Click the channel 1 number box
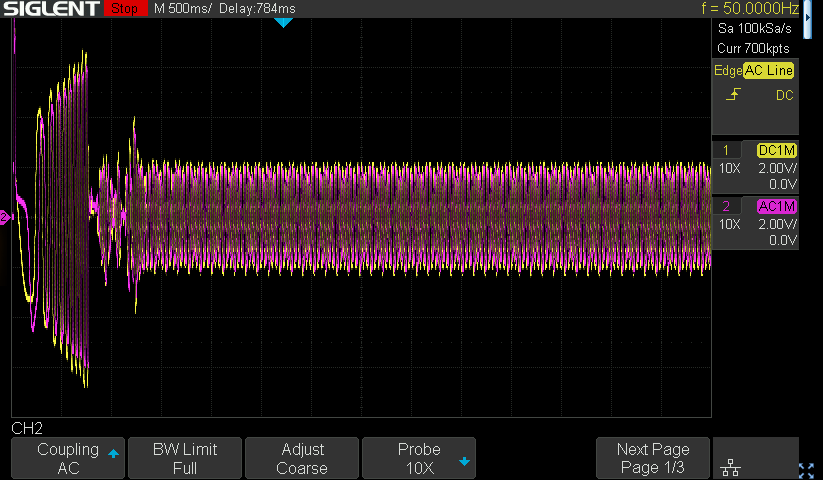Screen dimensions: 823x480 click(726, 151)
